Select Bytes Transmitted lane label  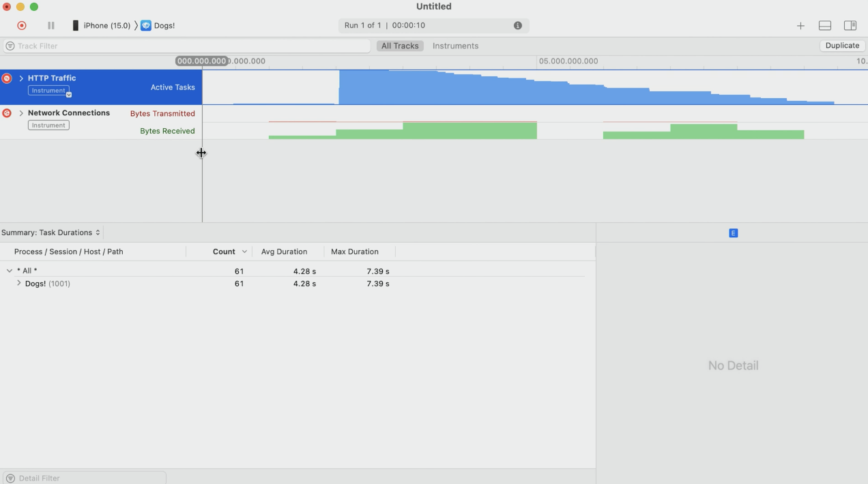click(162, 114)
